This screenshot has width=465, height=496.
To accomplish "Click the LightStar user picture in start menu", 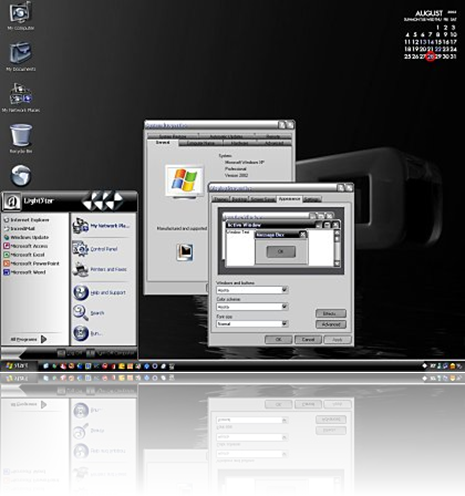I will click(12, 202).
